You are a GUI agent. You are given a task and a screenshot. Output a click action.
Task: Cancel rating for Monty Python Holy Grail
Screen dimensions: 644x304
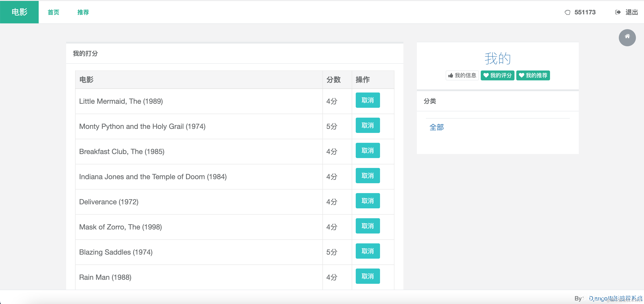[367, 125]
